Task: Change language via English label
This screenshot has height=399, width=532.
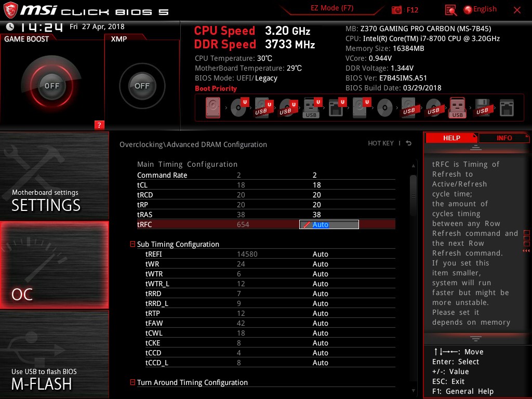Action: click(x=485, y=9)
